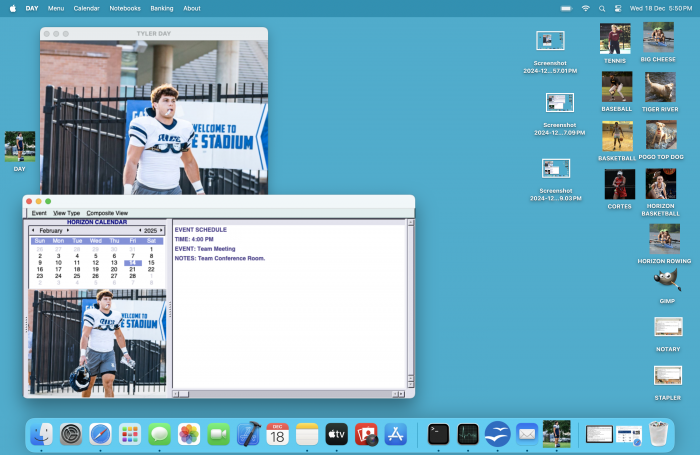Select February 28 in the calendar
This screenshot has width=700, height=455.
point(132,276)
